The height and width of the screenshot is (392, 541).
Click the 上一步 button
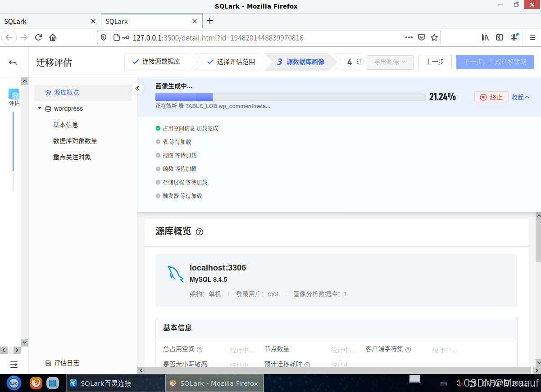click(x=435, y=62)
